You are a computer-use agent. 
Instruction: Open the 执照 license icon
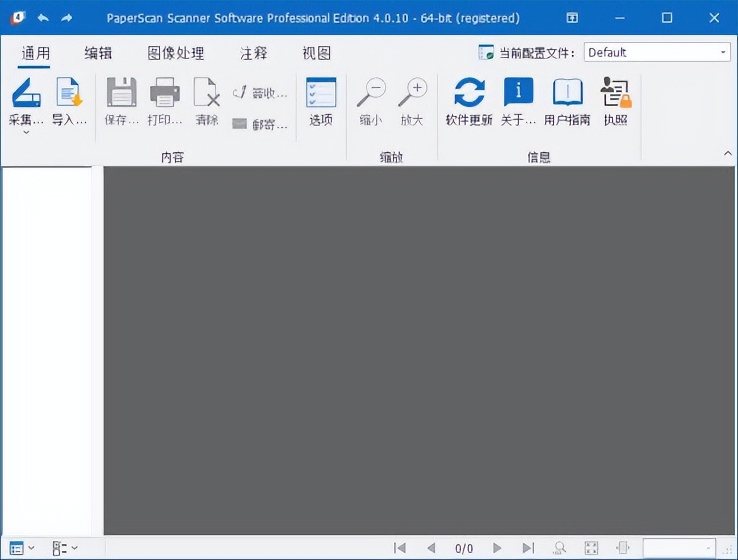coord(615,93)
